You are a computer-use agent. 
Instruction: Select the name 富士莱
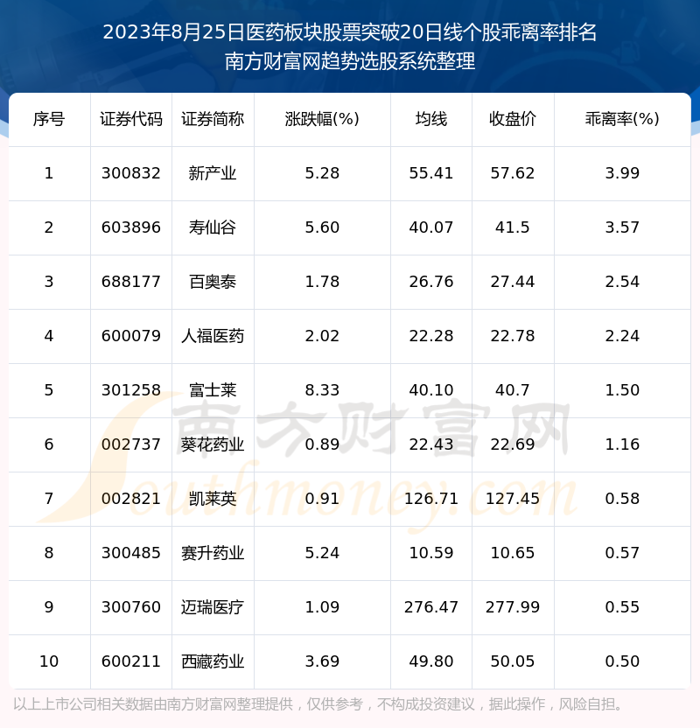213,390
